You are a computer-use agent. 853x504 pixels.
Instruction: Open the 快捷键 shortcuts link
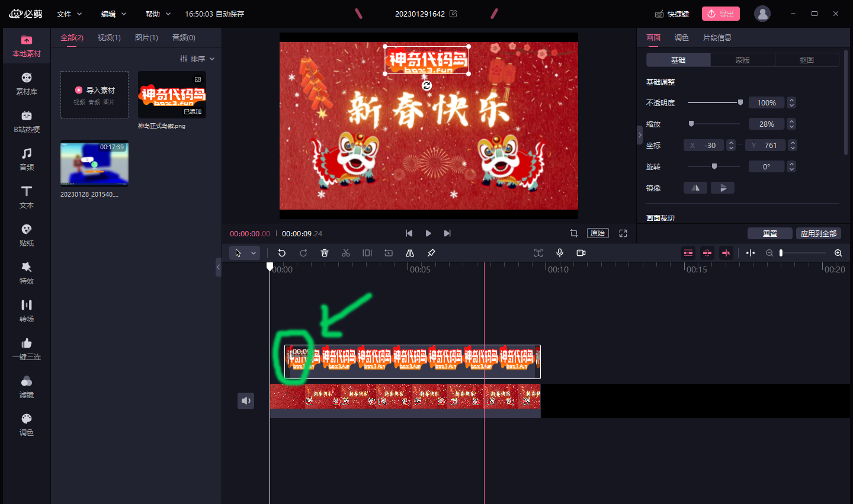[672, 14]
